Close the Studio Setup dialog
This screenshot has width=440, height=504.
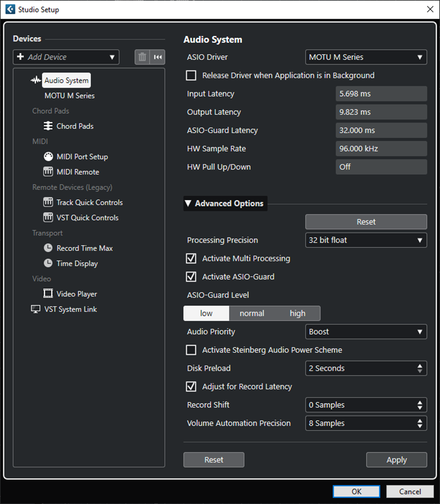430,9
